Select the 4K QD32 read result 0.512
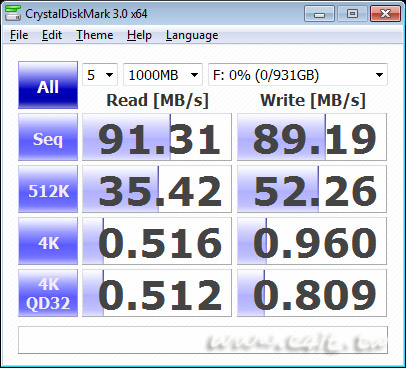Image resolution: width=406 pixels, height=368 pixels. 157,293
